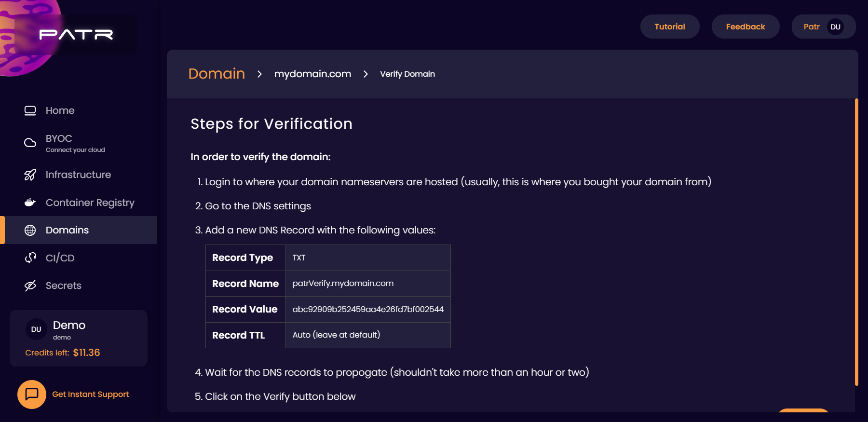Click the CI/CD cycle icon
This screenshot has width=868, height=422.
point(30,258)
